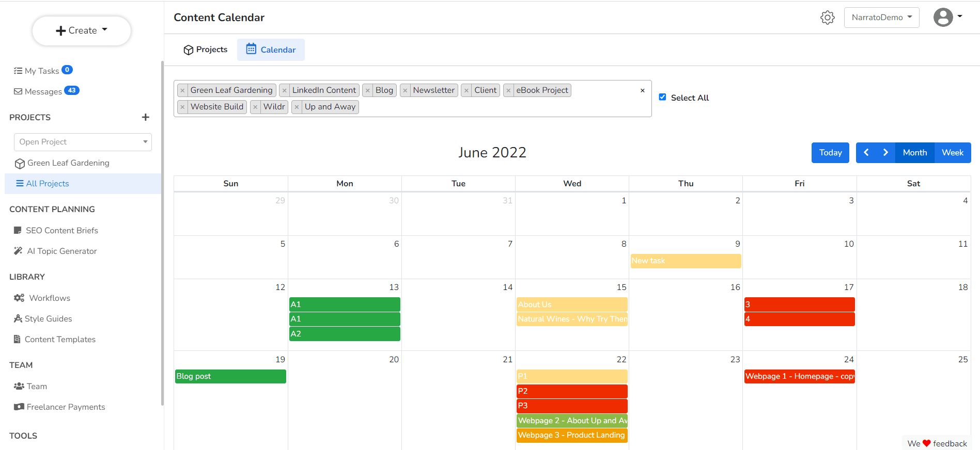Open the settings gear icon
The image size is (980, 450).
click(827, 18)
